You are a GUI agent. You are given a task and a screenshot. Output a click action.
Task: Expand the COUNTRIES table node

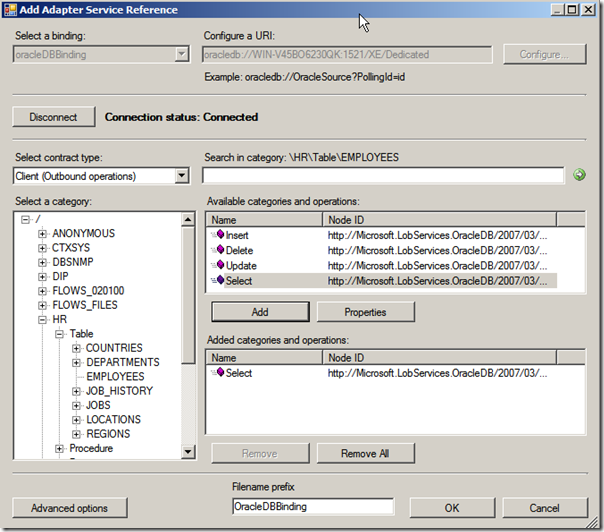pos(76,348)
